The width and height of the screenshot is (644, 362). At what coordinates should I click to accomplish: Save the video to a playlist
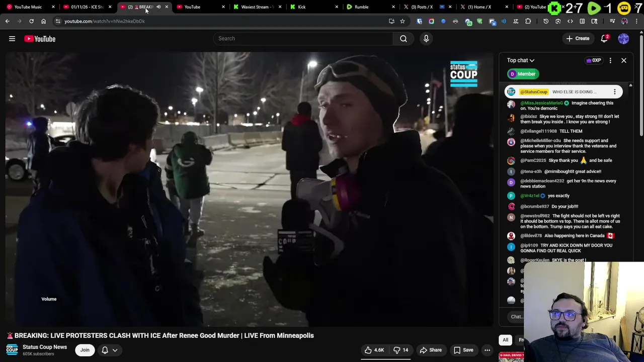[x=463, y=350]
